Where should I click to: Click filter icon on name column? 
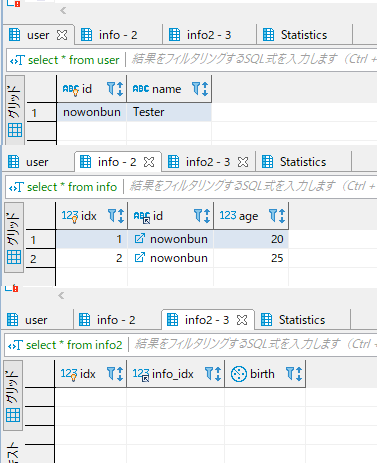(197, 89)
